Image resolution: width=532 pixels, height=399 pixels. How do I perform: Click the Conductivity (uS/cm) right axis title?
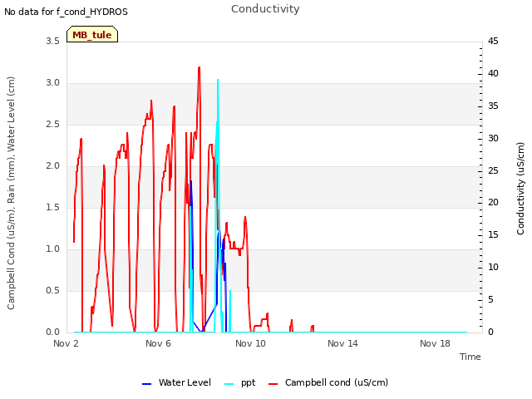pyautogui.click(x=520, y=189)
